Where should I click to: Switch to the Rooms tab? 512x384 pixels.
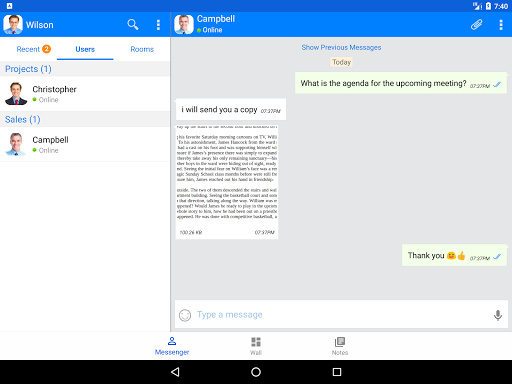coord(142,49)
